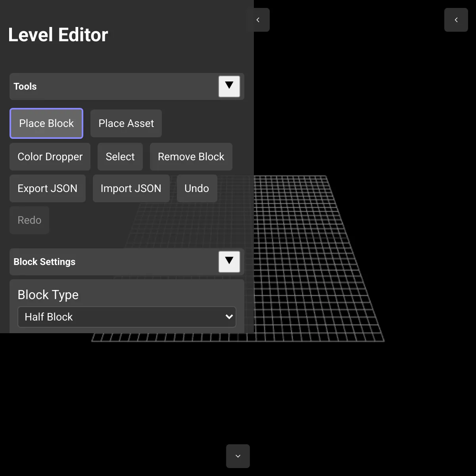Enable Remove Block mode
Screen dimensions: 476x476
[191, 156]
